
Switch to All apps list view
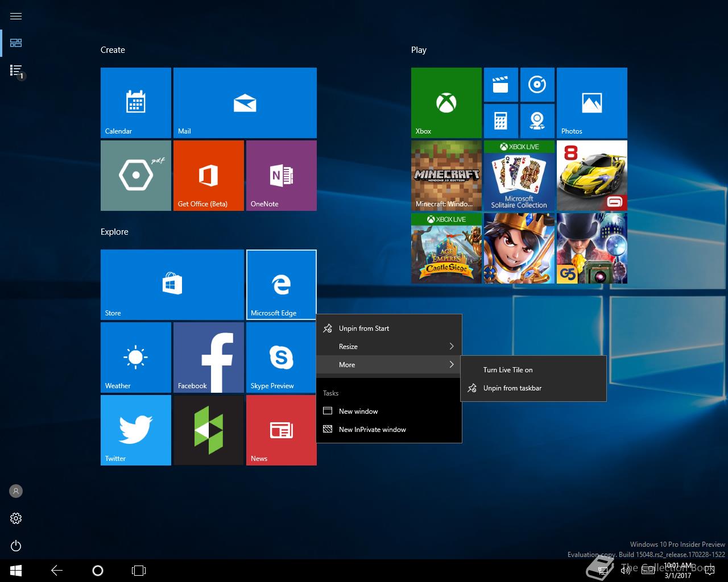[16, 70]
